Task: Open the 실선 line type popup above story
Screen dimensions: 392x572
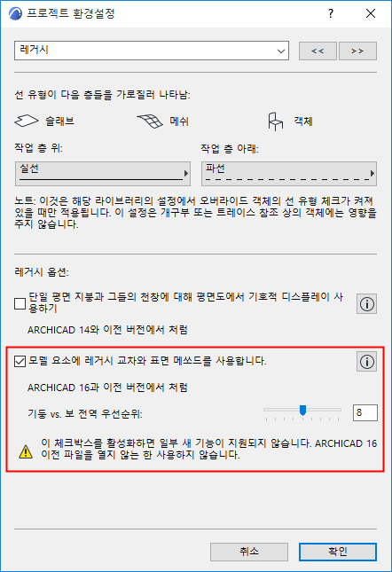Action: click(103, 174)
